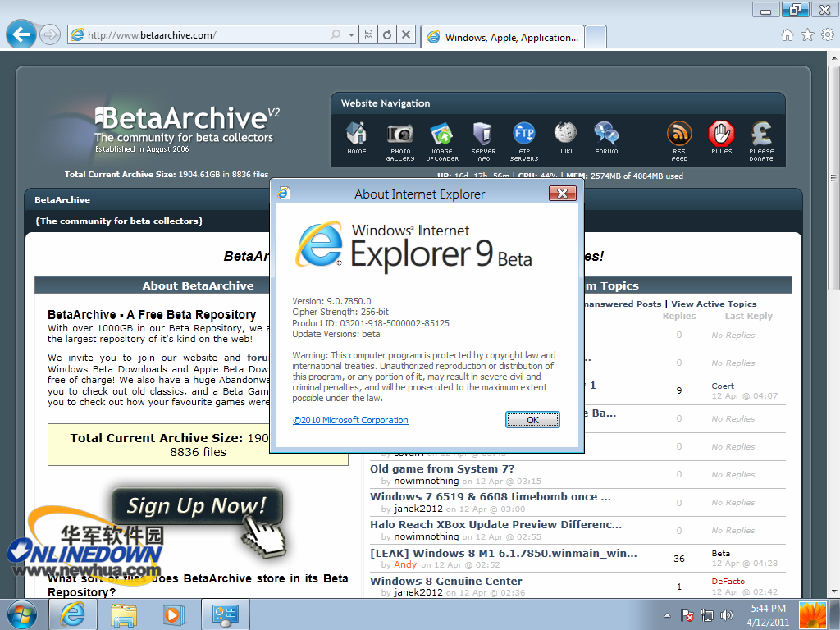The height and width of the screenshot is (630, 840).
Task: Click the page scrollbar down arrow
Action: coord(833,591)
